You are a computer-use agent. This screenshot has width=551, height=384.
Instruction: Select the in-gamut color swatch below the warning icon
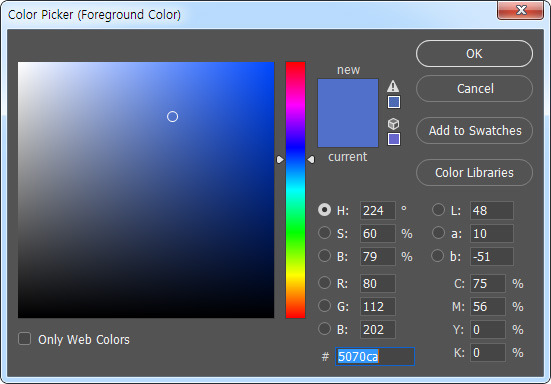(394, 103)
